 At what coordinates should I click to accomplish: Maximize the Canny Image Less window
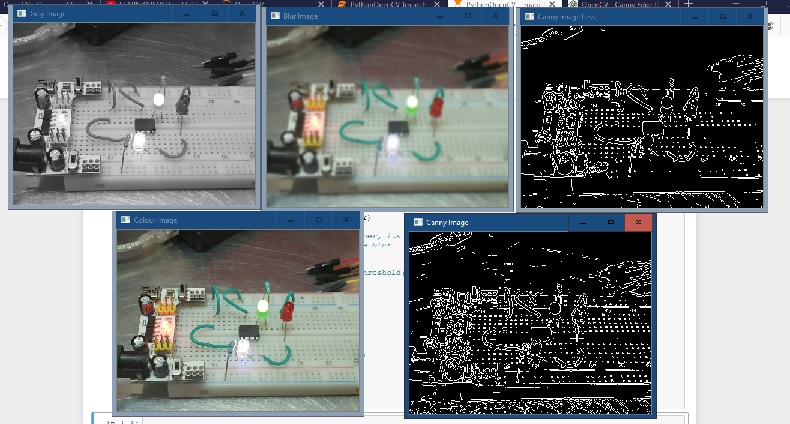(722, 17)
